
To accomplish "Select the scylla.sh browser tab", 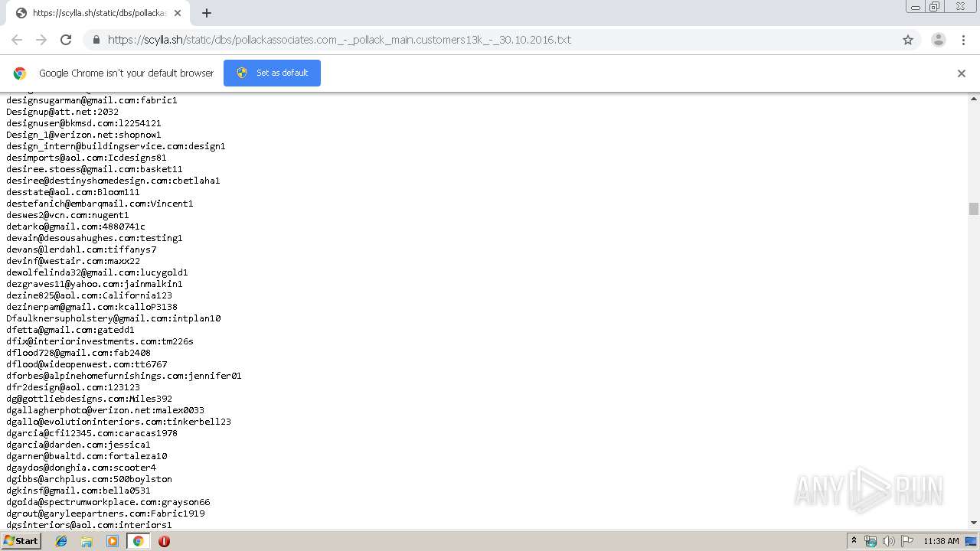I will [x=96, y=13].
